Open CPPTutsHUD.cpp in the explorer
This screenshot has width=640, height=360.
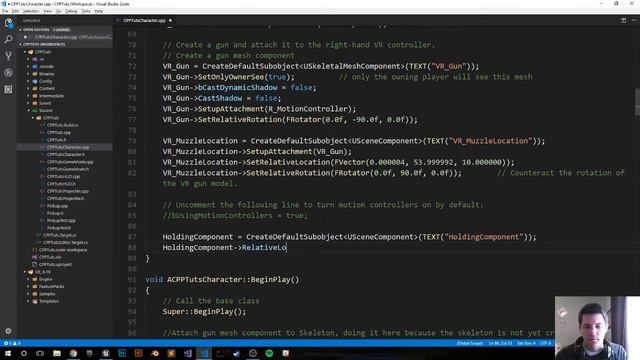(63, 177)
